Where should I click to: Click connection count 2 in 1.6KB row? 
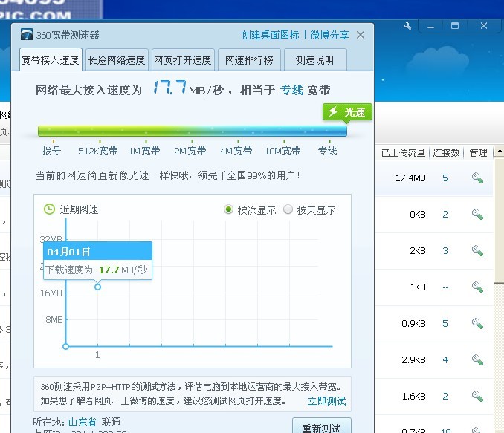point(445,396)
